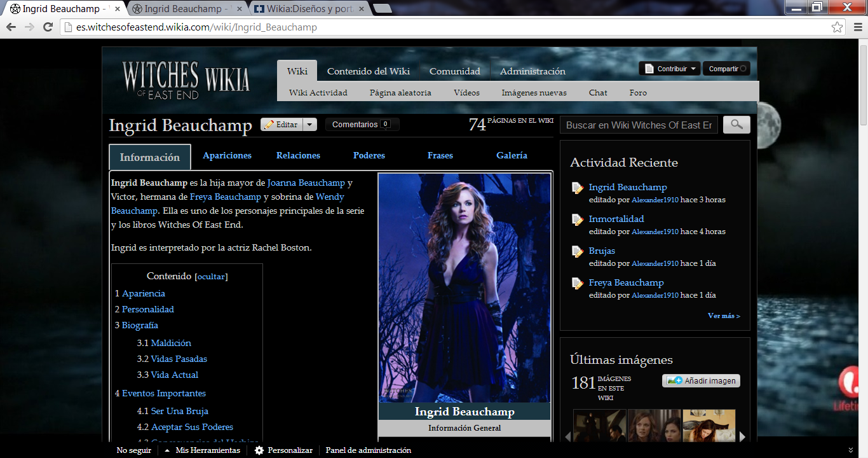Image resolution: width=868 pixels, height=458 pixels.
Task: Switch to the Wikia:Diseños browser tab
Action: (x=308, y=9)
